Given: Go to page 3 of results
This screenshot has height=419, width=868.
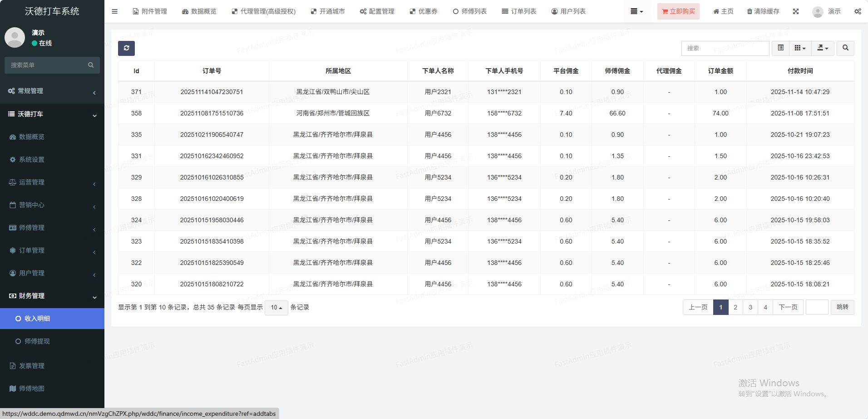Looking at the screenshot, I should tap(750, 307).
